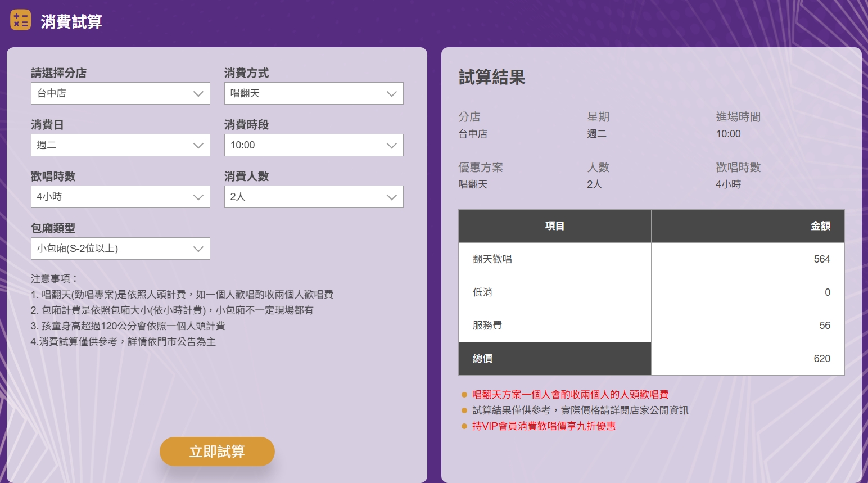This screenshot has height=483, width=868.
Task: Click the 消費人數 field label
Action: [246, 177]
